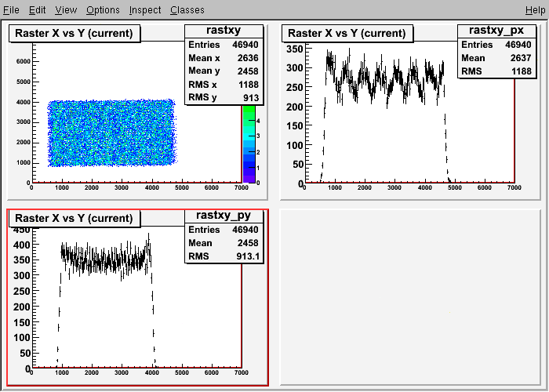The width and height of the screenshot is (549, 392).
Task: Click the rastxy stats box title
Action: tap(224, 31)
